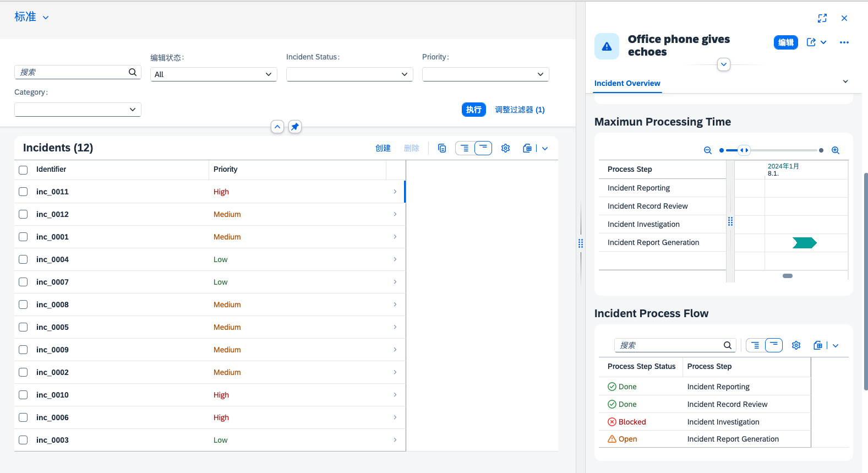Enter full screen for detail panel

822,18
